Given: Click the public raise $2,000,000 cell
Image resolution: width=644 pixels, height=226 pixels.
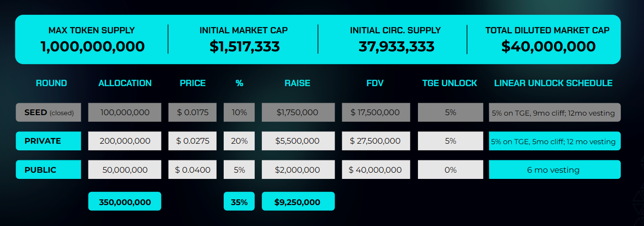Looking at the screenshot, I should coord(297,170).
